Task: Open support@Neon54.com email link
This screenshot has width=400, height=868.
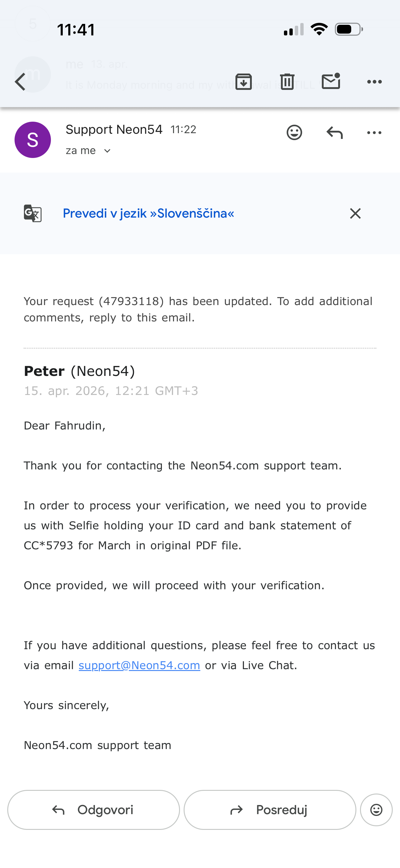Action: pyautogui.click(x=139, y=666)
